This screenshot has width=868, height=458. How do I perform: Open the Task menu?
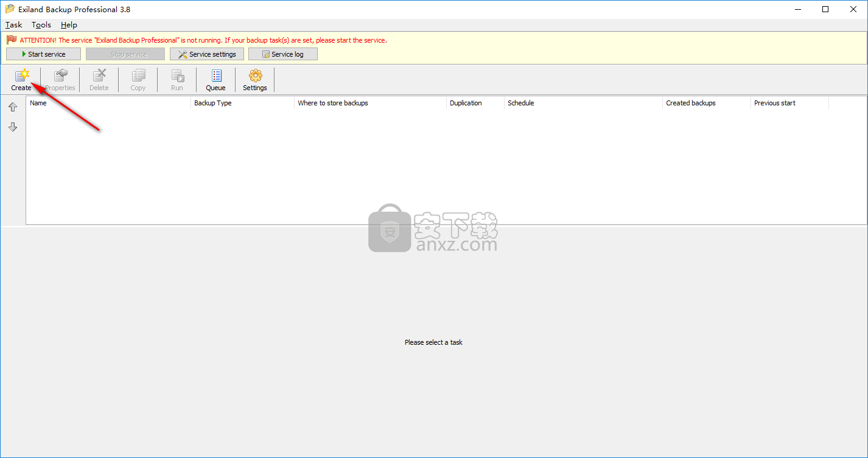click(14, 25)
